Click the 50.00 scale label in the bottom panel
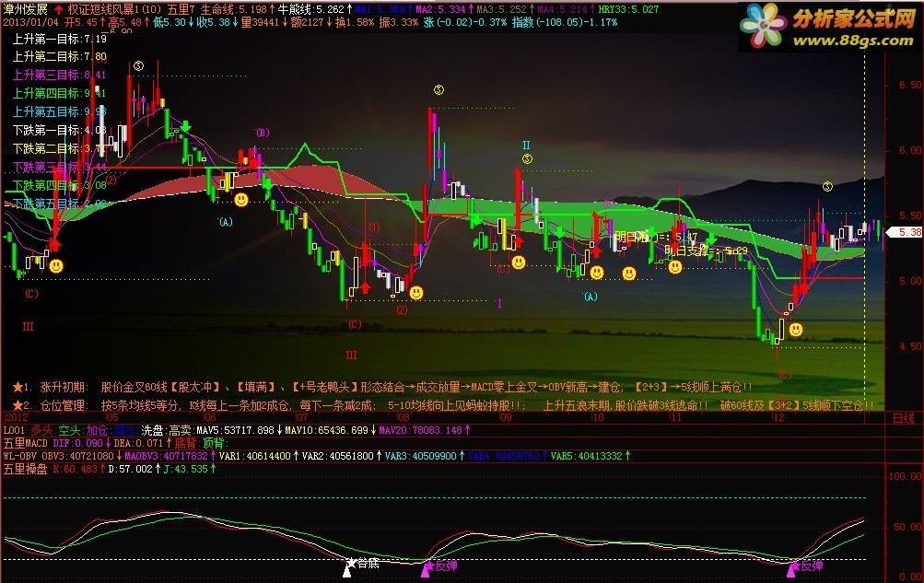Screen dimensions: 924x583 click(908, 527)
